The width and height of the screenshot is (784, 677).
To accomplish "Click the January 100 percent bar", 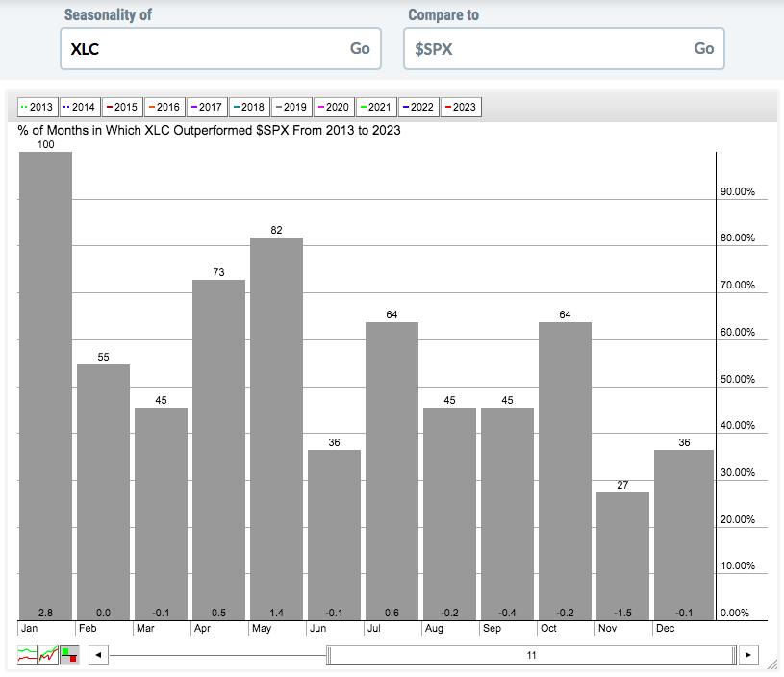I will point(45,386).
